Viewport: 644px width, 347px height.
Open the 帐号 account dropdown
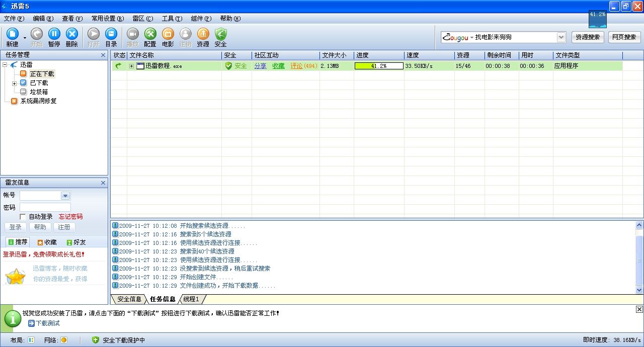(65, 196)
